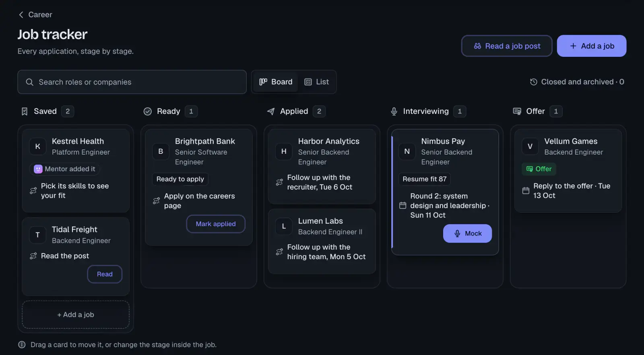The image size is (644, 355).
Task: Click the green Offer badge
Action: pos(539,169)
